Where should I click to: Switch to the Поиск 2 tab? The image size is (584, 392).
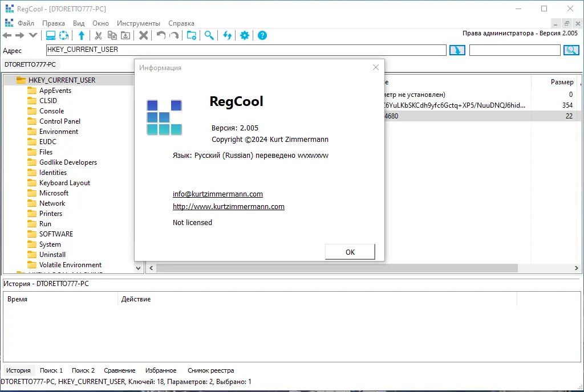83,370
